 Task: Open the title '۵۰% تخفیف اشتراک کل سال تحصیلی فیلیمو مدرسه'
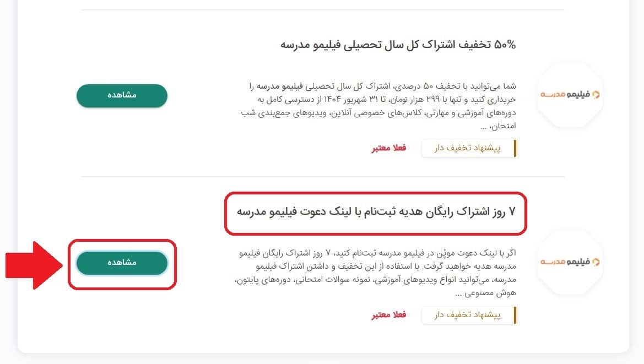398,45
